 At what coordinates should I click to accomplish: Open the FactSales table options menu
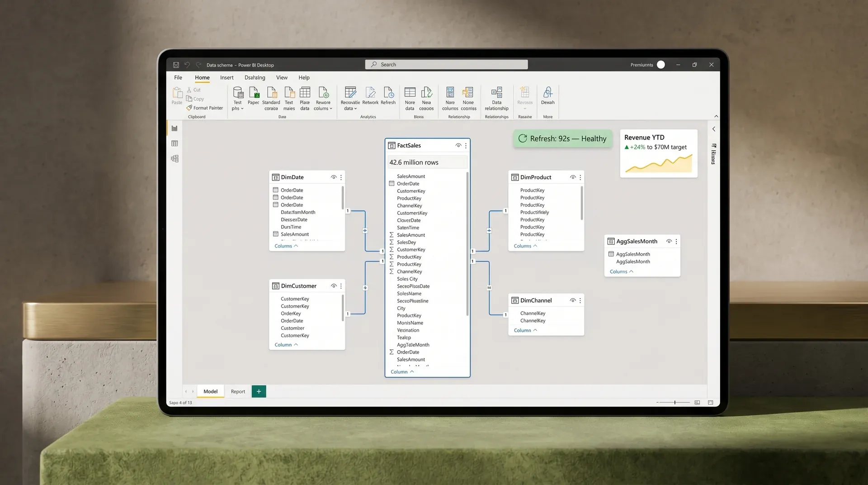coord(466,146)
